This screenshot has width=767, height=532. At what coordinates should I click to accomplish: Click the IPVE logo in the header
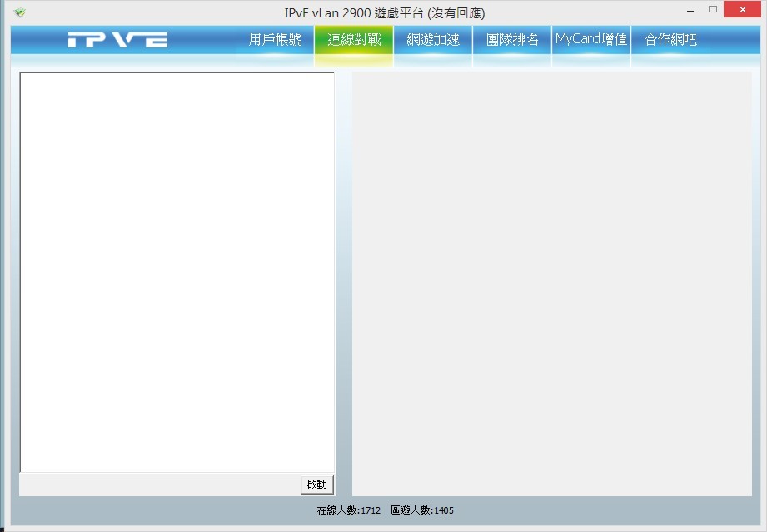click(118, 40)
